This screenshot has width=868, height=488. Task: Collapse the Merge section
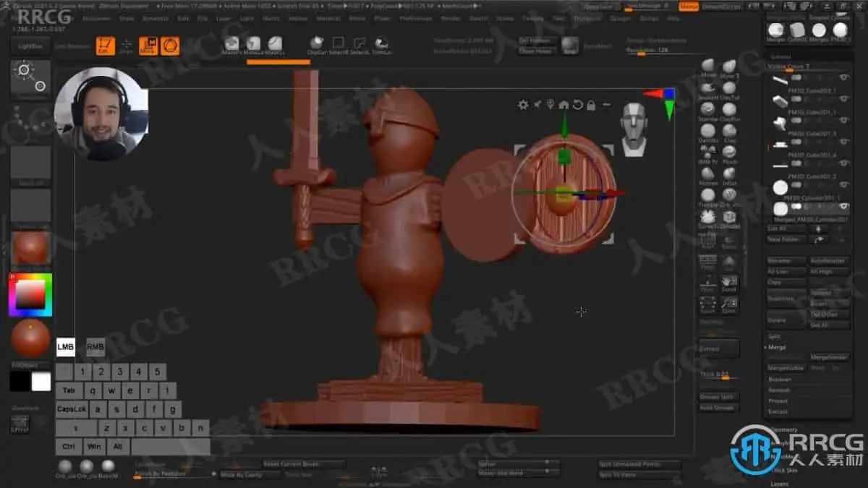776,348
